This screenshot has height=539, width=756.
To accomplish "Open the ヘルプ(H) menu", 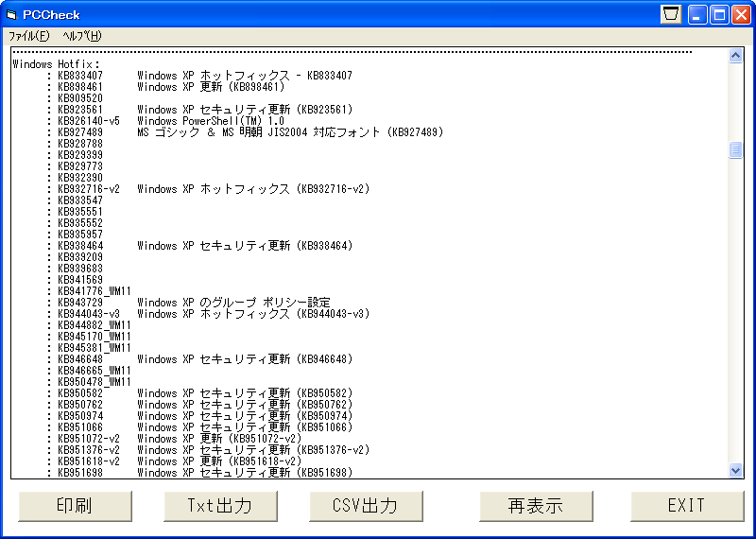I will click(82, 36).
